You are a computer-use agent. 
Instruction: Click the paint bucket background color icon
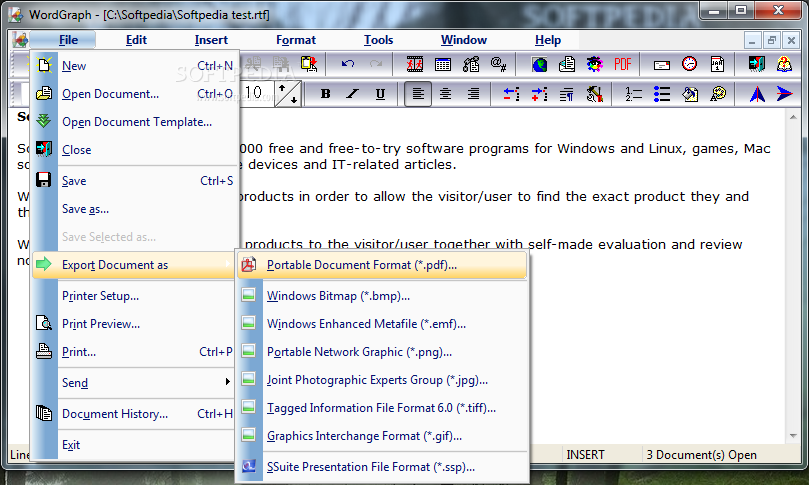(690, 94)
